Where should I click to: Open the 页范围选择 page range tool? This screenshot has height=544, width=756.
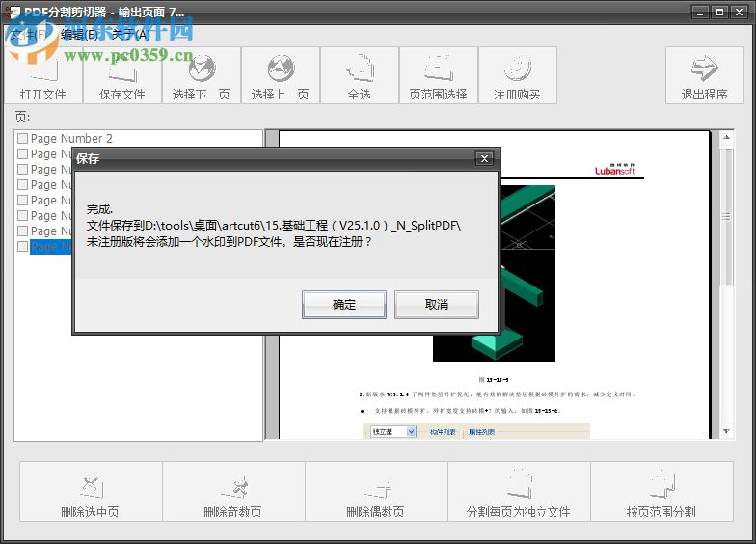pos(439,75)
